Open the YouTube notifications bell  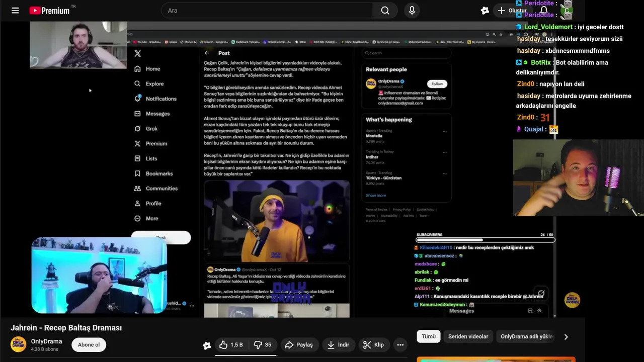[544, 11]
